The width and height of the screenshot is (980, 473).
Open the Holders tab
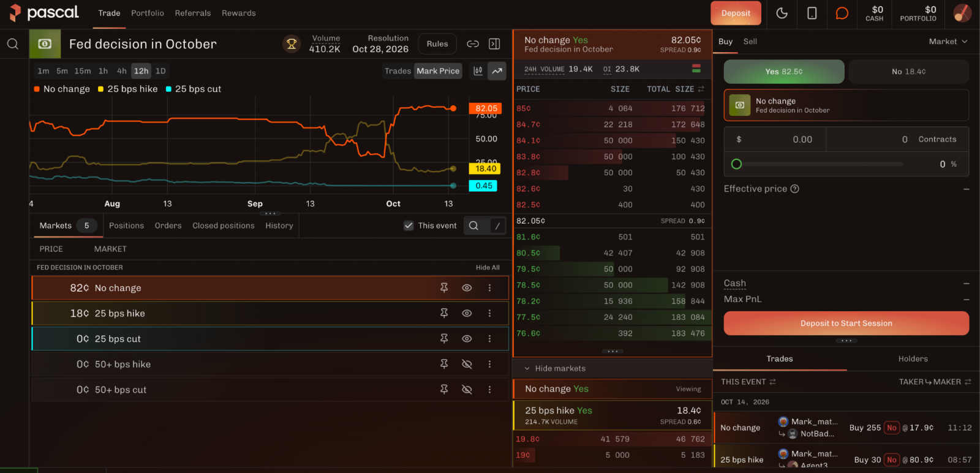913,359
